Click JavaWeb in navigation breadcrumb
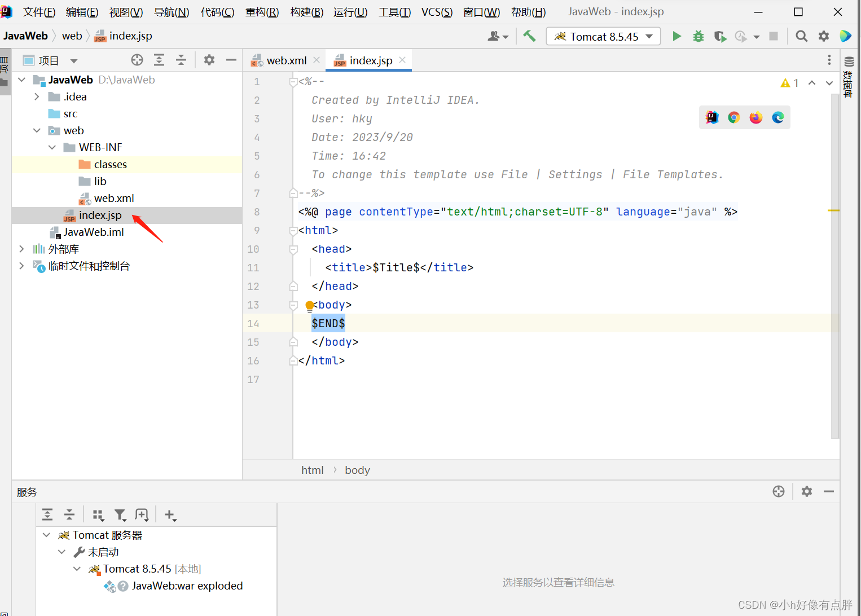The image size is (861, 616). click(x=25, y=36)
